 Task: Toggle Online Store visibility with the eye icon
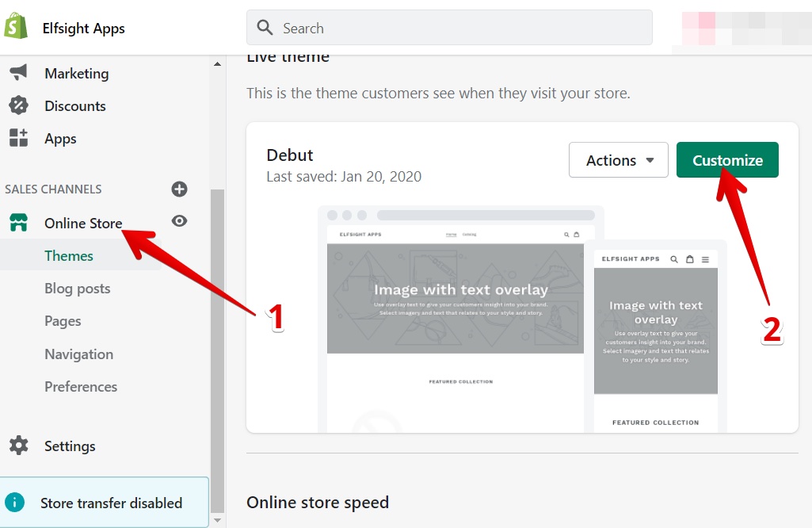coord(179,221)
